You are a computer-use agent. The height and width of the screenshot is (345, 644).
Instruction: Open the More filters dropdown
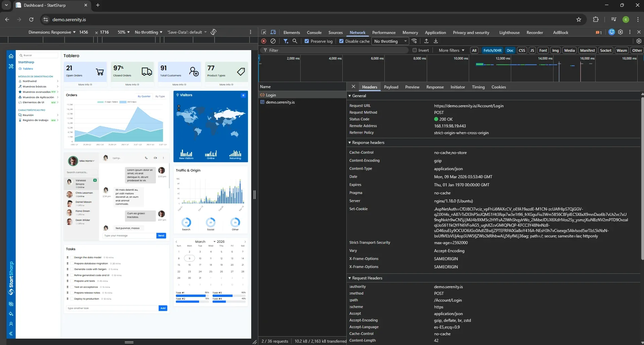[x=451, y=50]
